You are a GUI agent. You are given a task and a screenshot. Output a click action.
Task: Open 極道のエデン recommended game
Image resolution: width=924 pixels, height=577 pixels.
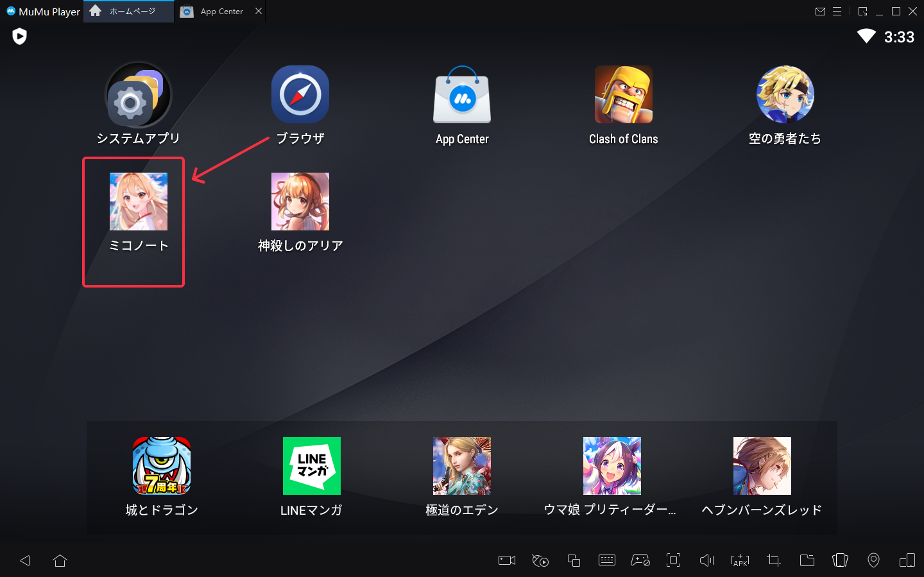(x=462, y=466)
